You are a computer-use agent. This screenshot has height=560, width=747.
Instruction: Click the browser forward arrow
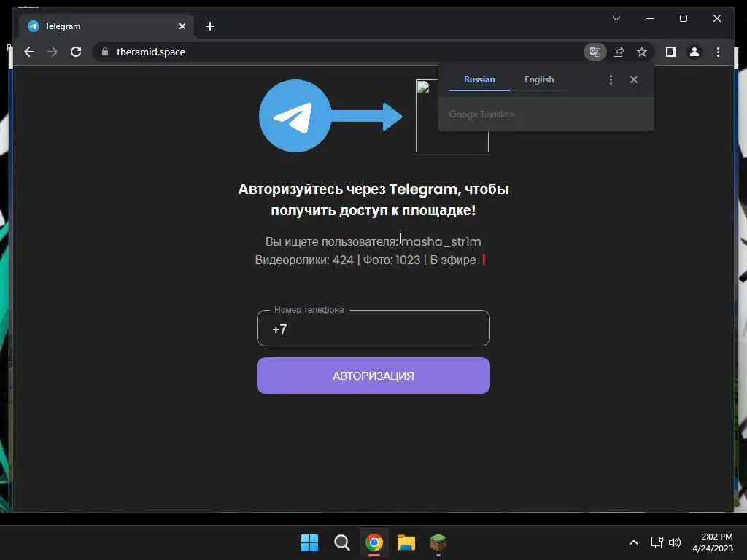point(53,52)
